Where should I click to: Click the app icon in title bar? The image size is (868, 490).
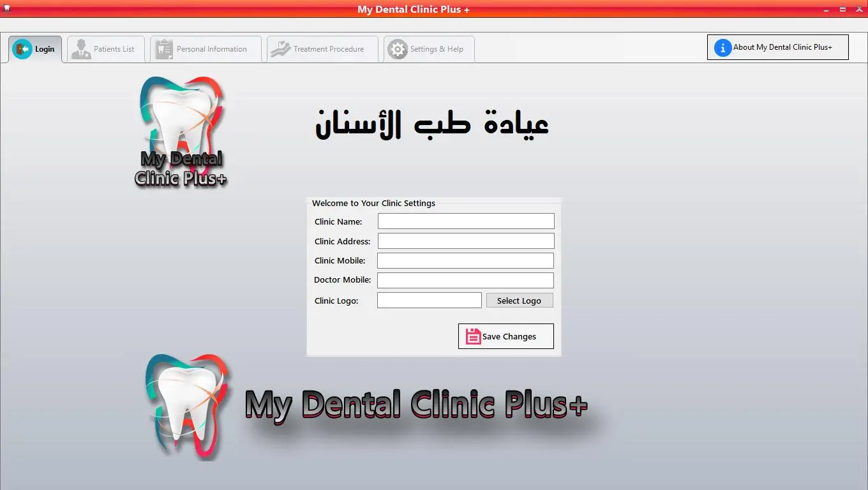pos(6,9)
